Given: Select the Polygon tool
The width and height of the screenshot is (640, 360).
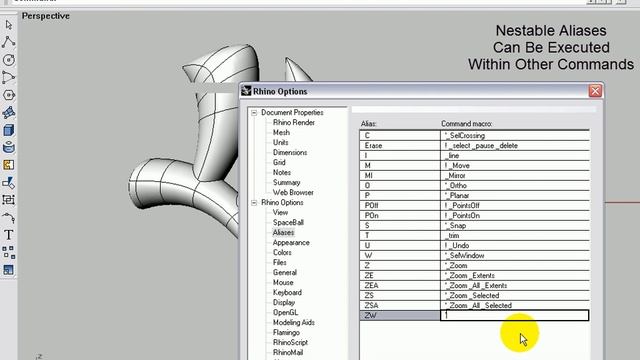Looking at the screenshot, I should (x=9, y=95).
